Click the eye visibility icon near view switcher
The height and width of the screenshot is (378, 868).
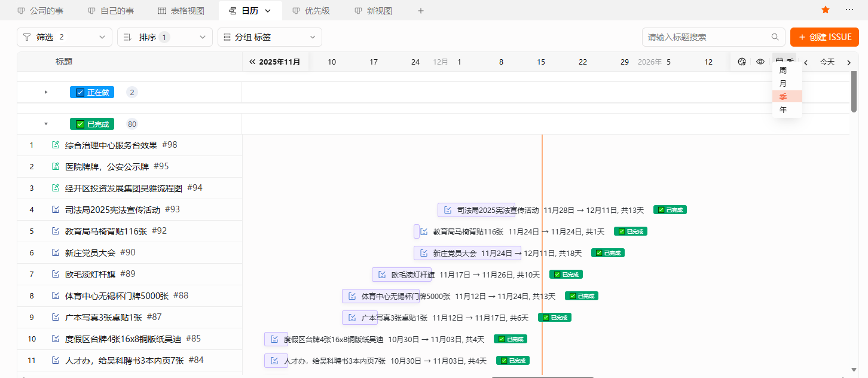(759, 62)
